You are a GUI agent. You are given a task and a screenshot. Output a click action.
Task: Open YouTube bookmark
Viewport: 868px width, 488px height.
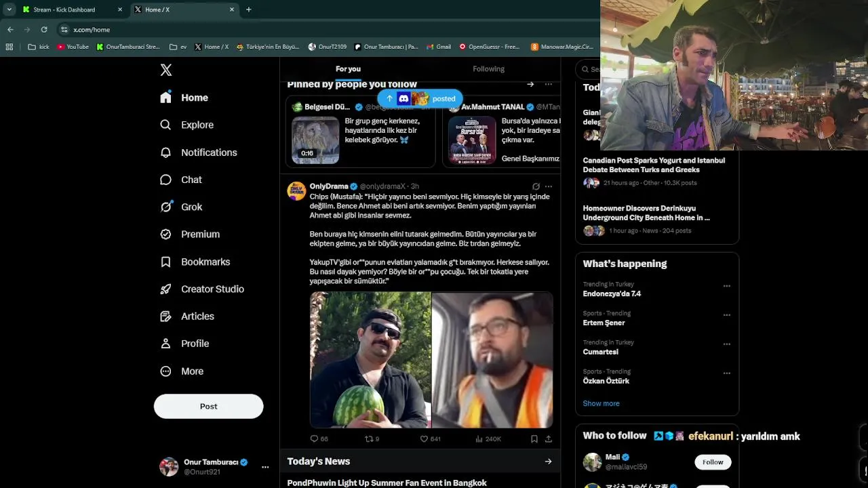[73, 47]
